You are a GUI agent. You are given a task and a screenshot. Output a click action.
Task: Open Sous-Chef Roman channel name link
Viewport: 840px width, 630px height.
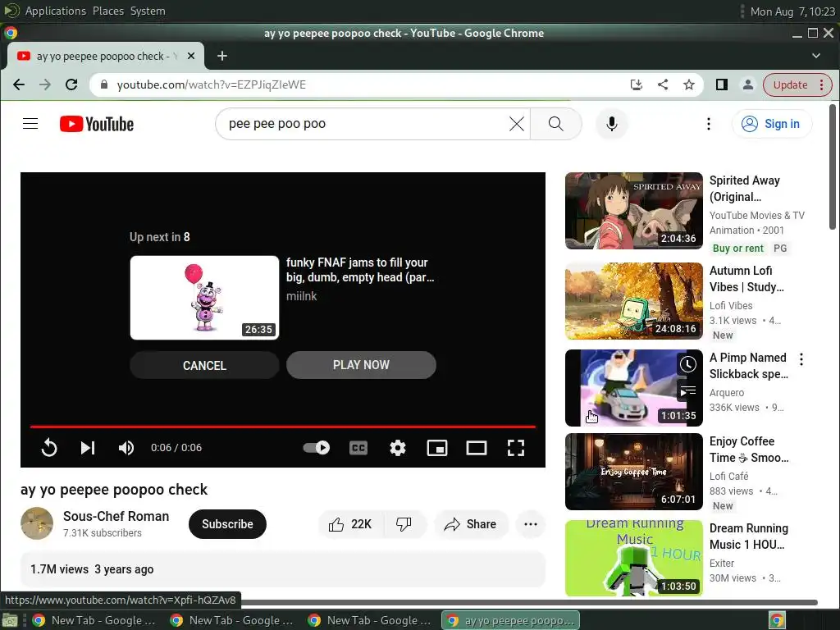[116, 516]
